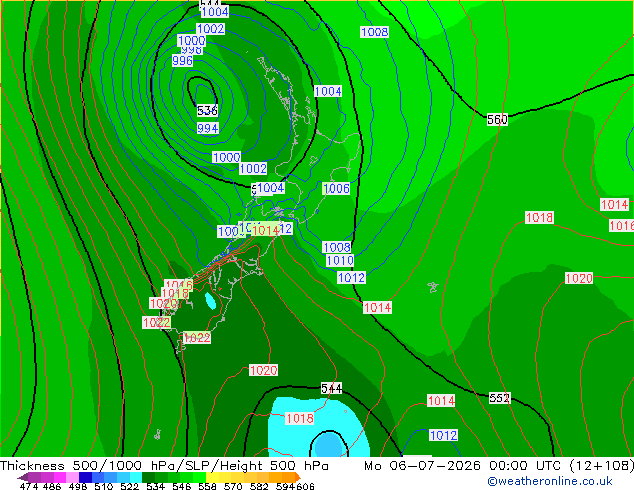Click the legend value 570

(233, 486)
